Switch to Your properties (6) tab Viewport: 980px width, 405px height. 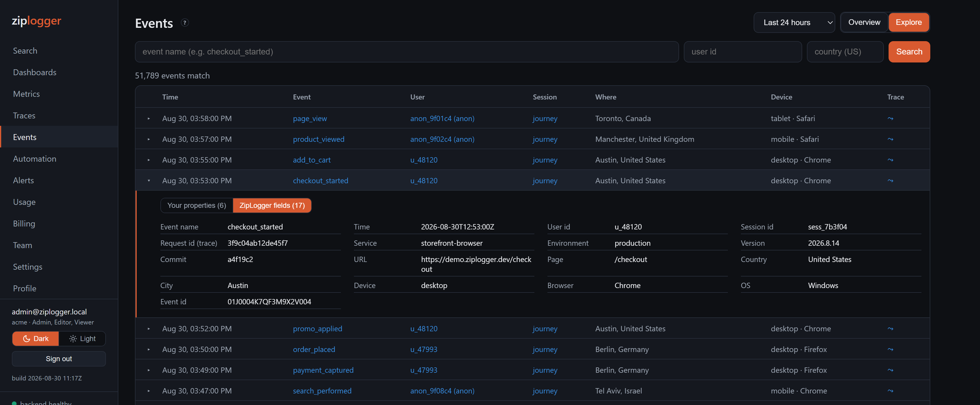tap(196, 205)
